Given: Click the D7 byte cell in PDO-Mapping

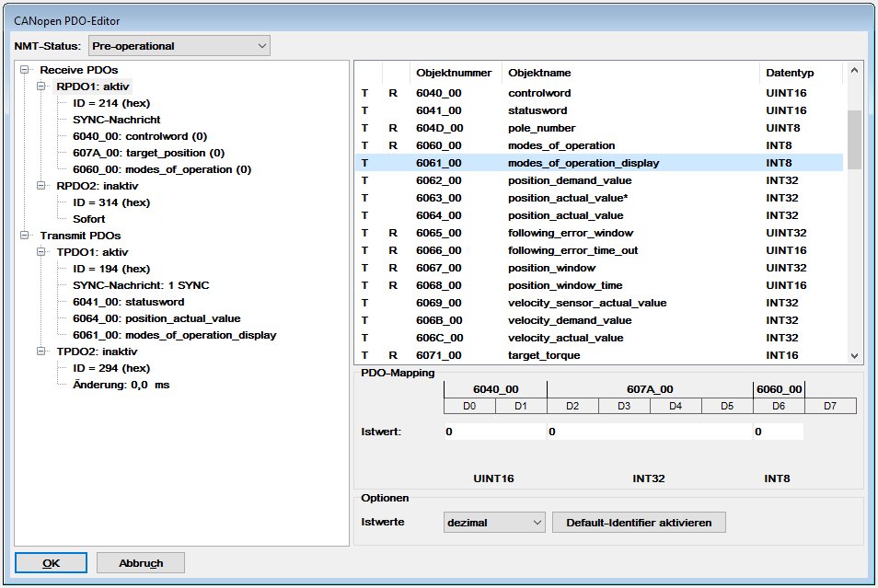Looking at the screenshot, I should 830,406.
